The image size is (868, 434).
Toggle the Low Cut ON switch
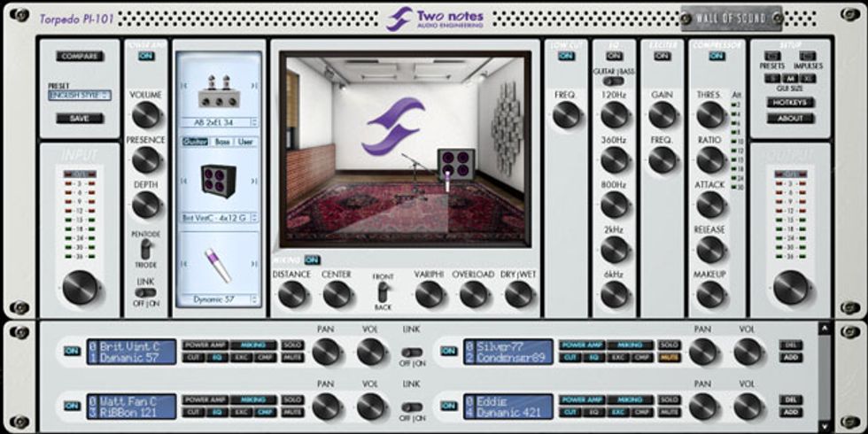566,56
